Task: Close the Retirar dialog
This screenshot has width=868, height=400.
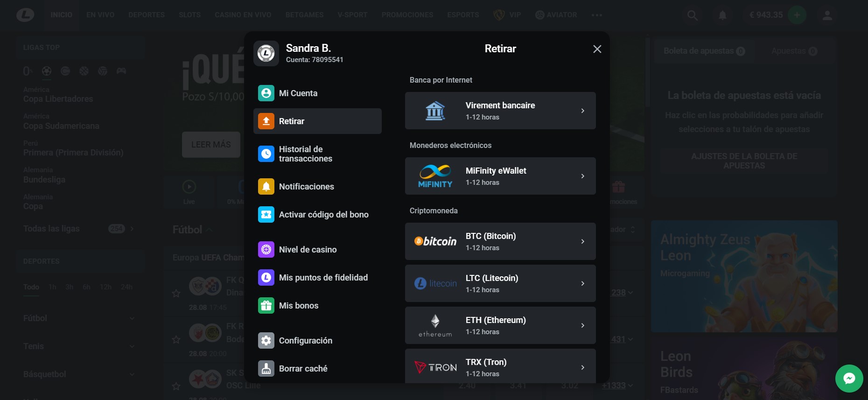Action: click(x=597, y=49)
